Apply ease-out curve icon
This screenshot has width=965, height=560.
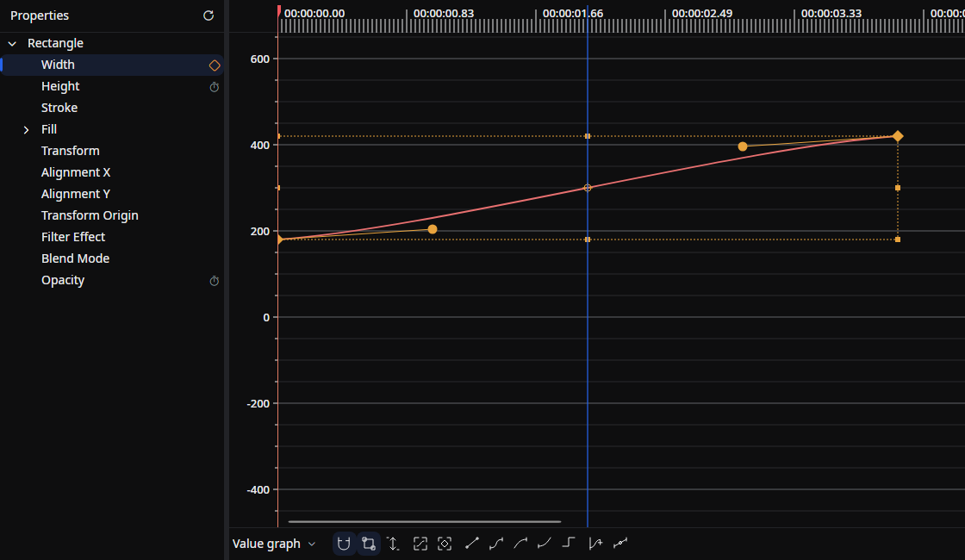[x=520, y=544]
